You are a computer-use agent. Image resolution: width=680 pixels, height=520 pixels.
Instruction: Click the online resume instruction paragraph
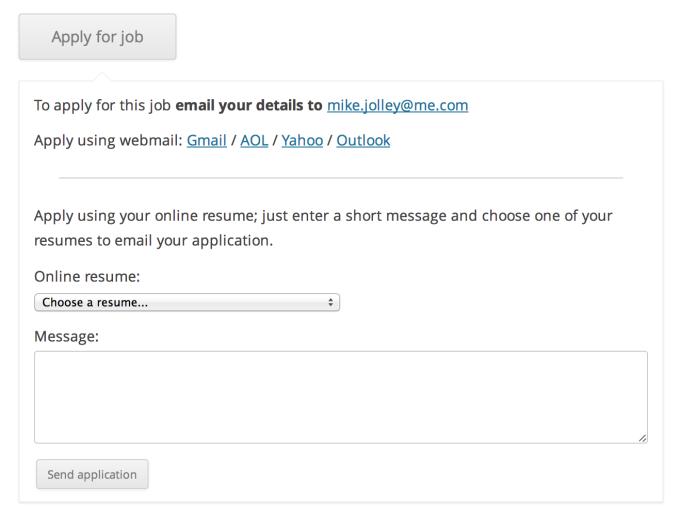pos(323,228)
